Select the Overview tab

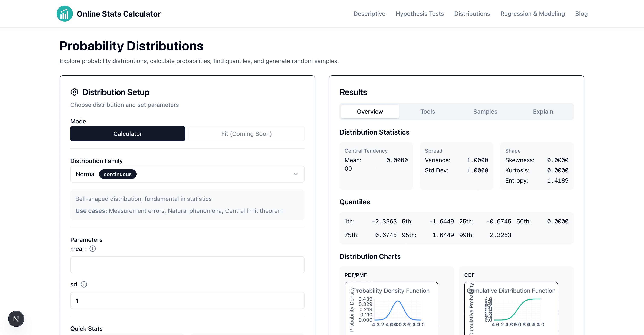(370, 111)
